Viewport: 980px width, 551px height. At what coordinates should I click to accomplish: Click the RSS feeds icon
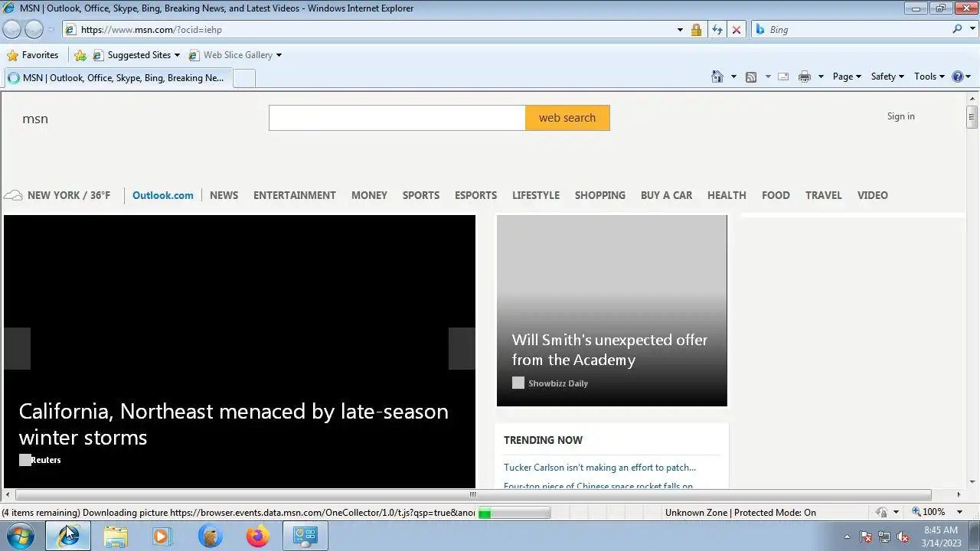pyautogui.click(x=751, y=77)
